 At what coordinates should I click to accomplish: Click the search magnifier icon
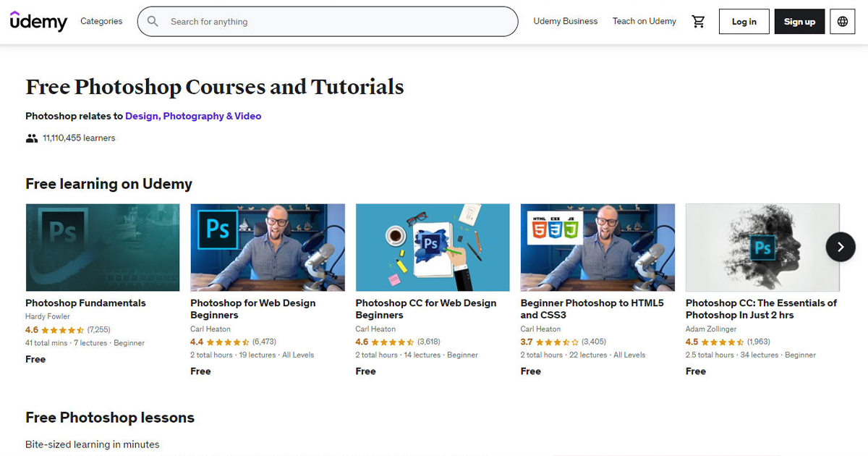pos(153,21)
